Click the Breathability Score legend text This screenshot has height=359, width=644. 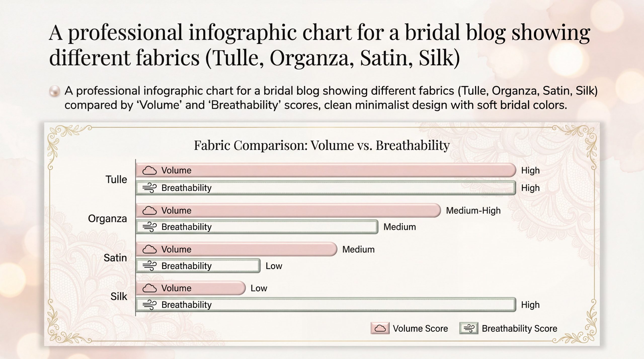519,328
